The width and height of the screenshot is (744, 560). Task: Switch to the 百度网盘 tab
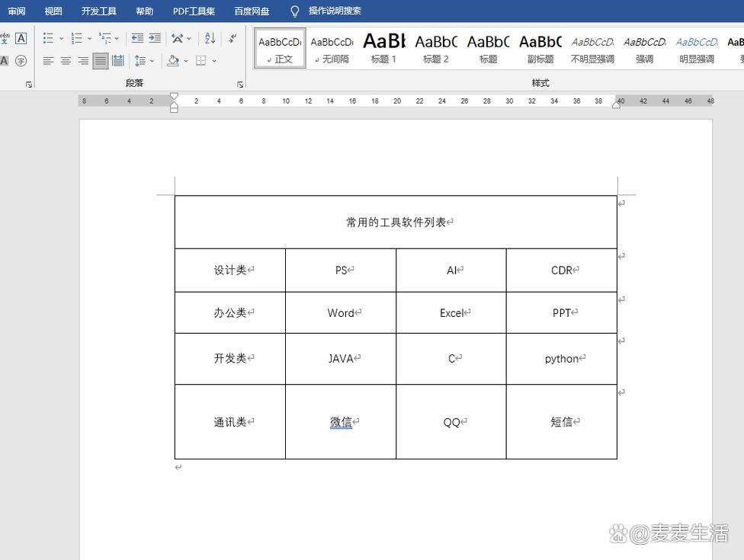point(252,11)
